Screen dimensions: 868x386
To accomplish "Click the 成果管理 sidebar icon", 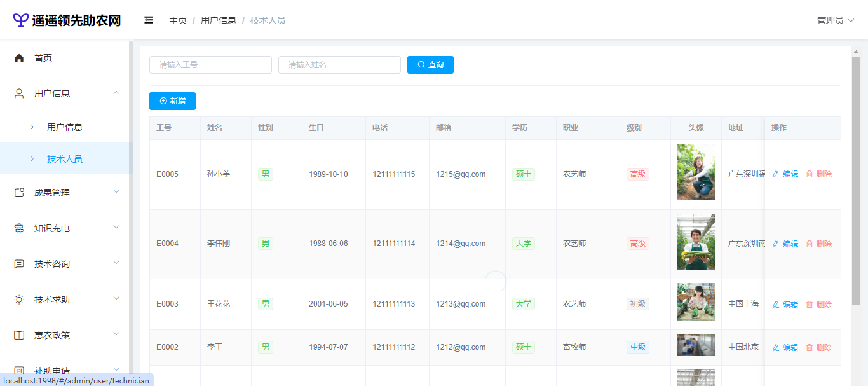I will point(19,193).
